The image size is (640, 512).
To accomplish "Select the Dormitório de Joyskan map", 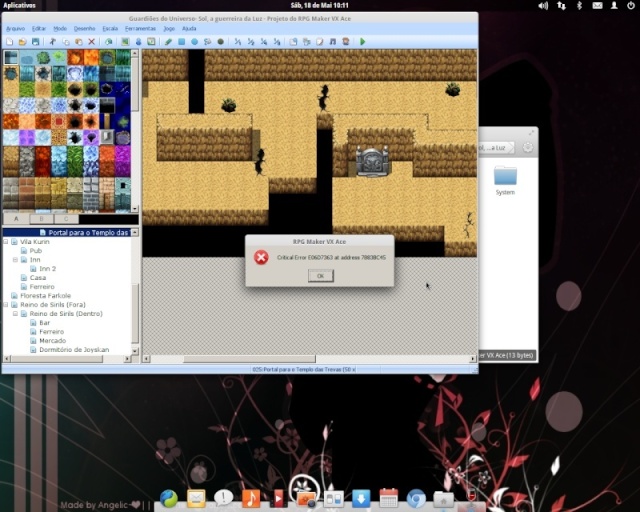I will point(74,349).
